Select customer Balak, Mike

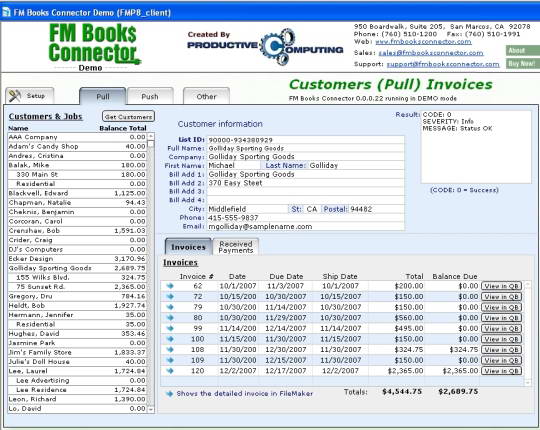click(77, 165)
